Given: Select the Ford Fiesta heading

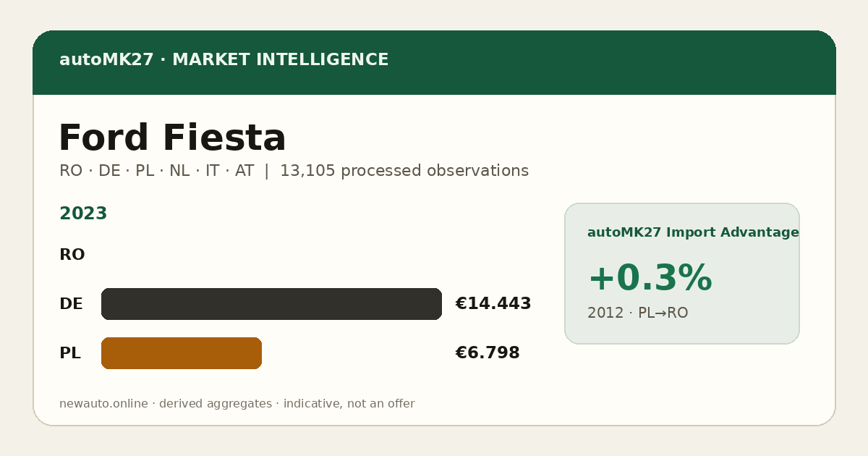Looking at the screenshot, I should (172, 138).
